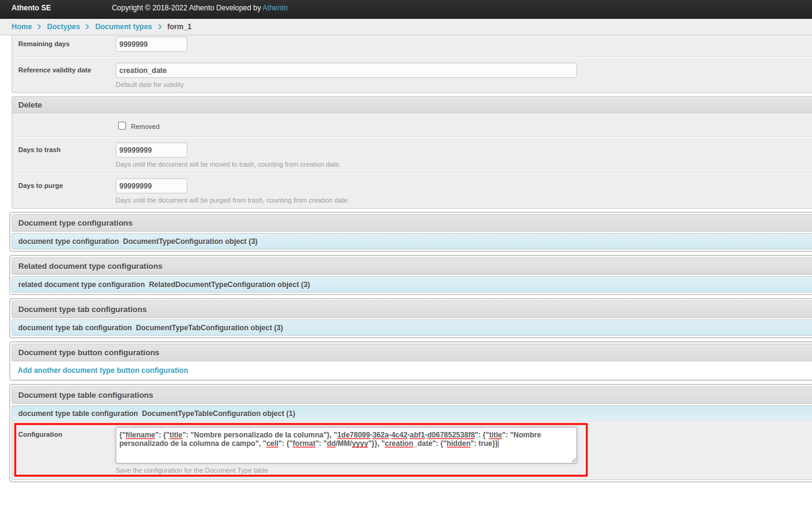Image resolution: width=812 pixels, height=511 pixels.
Task: Click Document type button configurations header
Action: click(x=89, y=353)
